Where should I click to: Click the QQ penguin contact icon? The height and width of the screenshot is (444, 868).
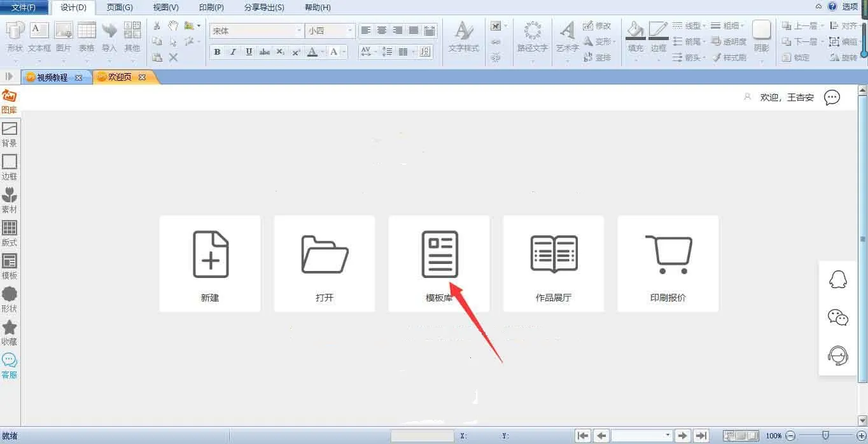click(x=838, y=279)
